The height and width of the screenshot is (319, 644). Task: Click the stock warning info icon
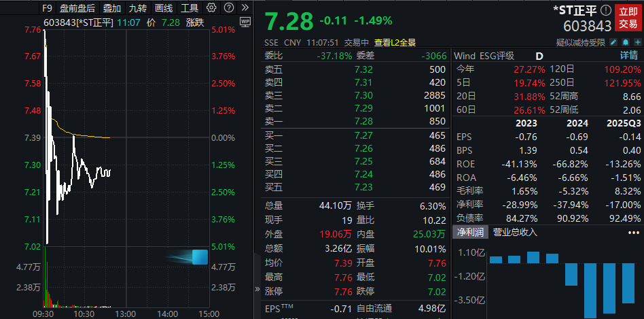[x=606, y=10]
